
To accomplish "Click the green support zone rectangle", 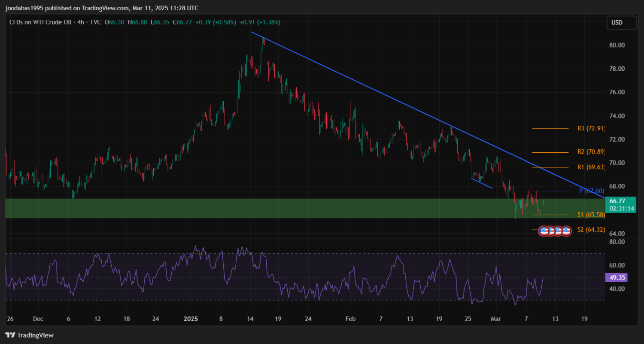I will 258,208.
